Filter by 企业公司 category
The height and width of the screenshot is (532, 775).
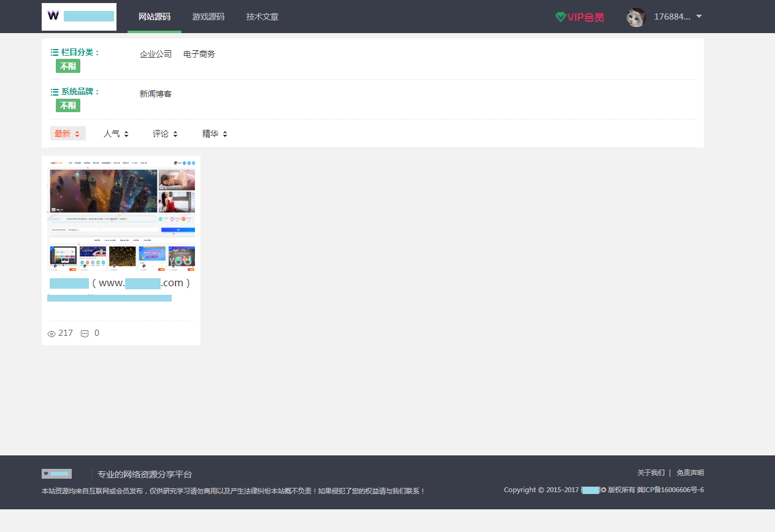156,54
